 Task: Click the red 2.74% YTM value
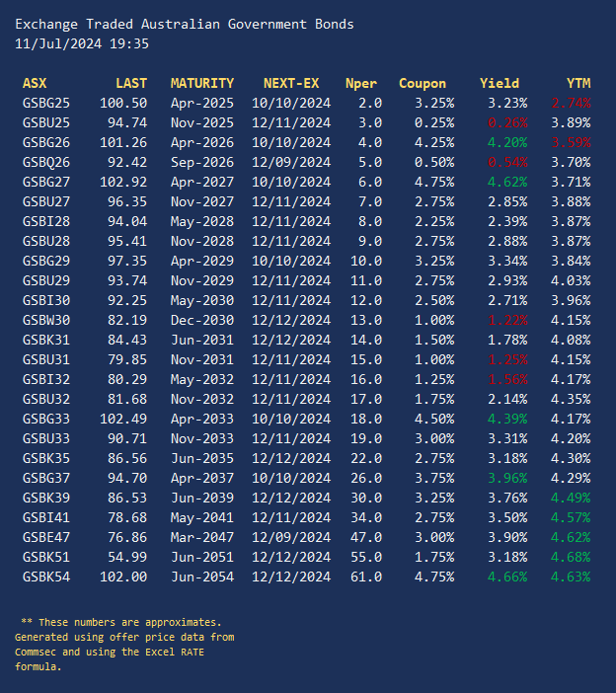(571, 104)
